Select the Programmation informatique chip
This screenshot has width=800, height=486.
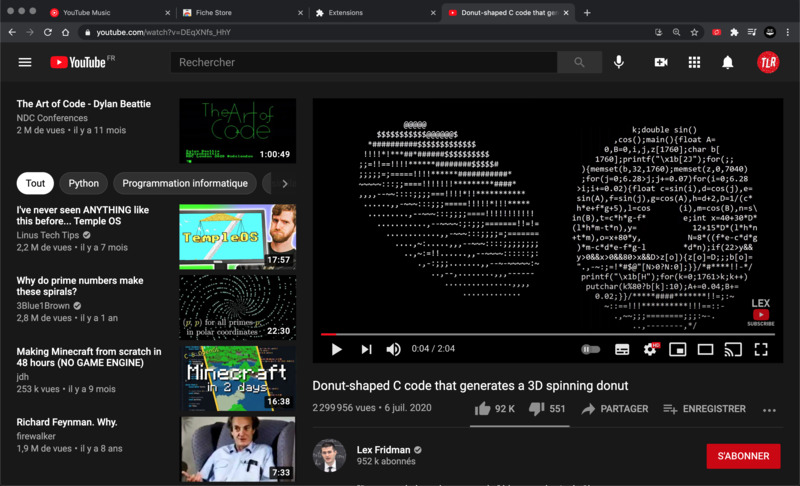[185, 183]
